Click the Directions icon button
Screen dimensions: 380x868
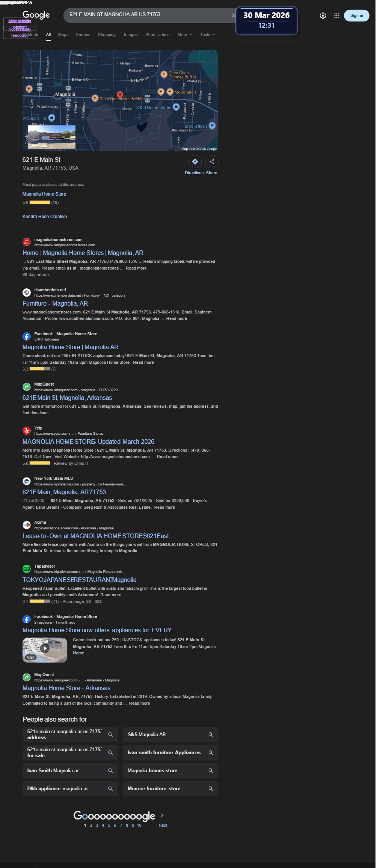click(x=195, y=161)
